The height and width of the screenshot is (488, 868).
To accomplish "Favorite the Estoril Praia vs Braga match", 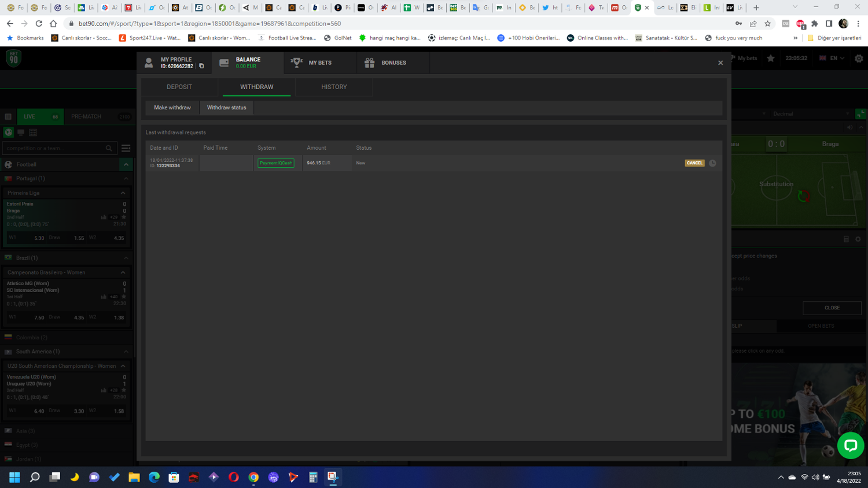I will click(x=124, y=217).
